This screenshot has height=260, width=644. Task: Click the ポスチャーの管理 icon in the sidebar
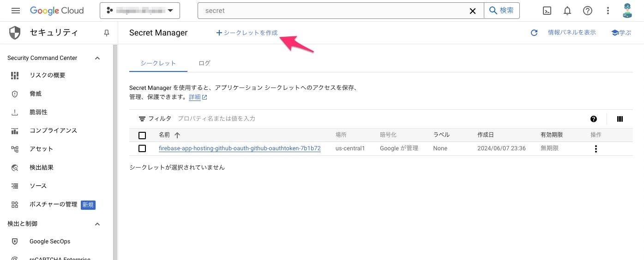[15, 204]
